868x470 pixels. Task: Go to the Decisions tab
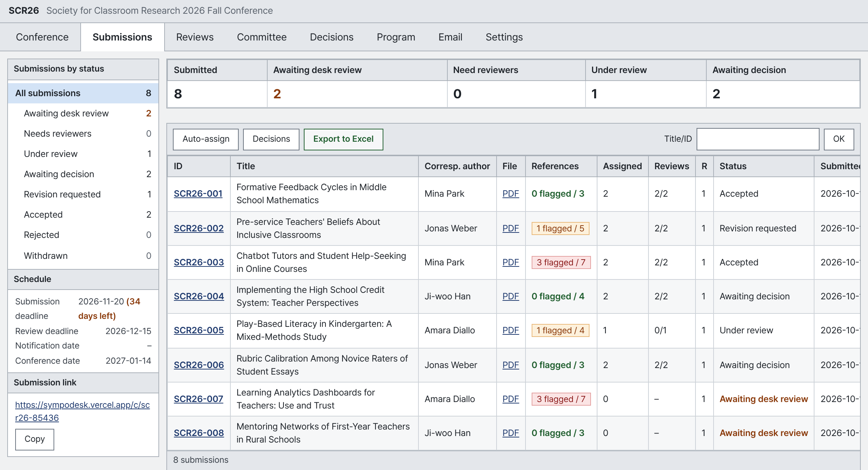coord(331,37)
